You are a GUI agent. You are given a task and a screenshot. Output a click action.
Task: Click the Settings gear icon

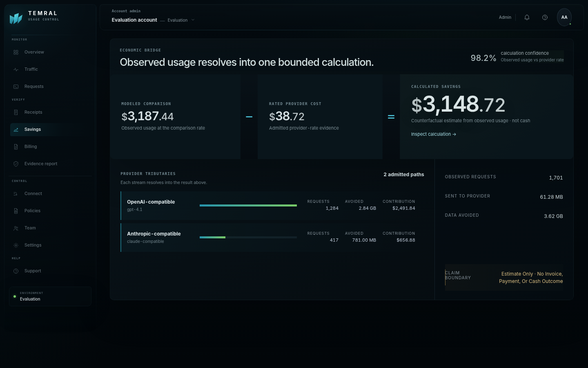[16, 245]
